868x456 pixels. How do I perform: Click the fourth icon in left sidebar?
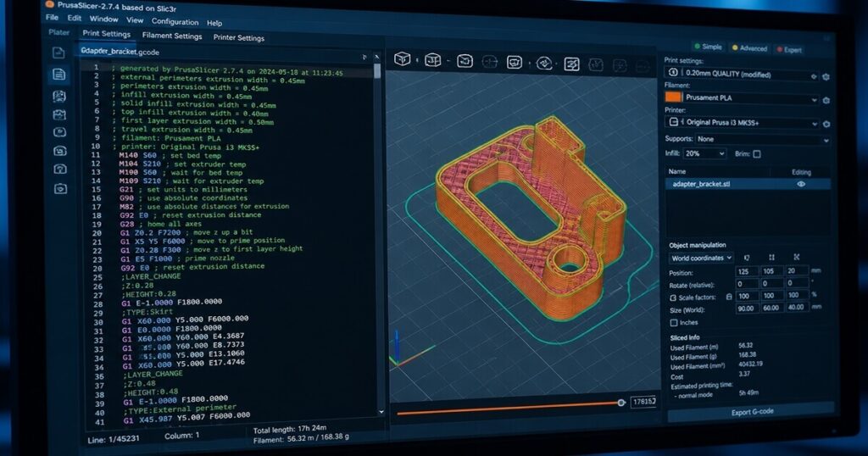59,115
